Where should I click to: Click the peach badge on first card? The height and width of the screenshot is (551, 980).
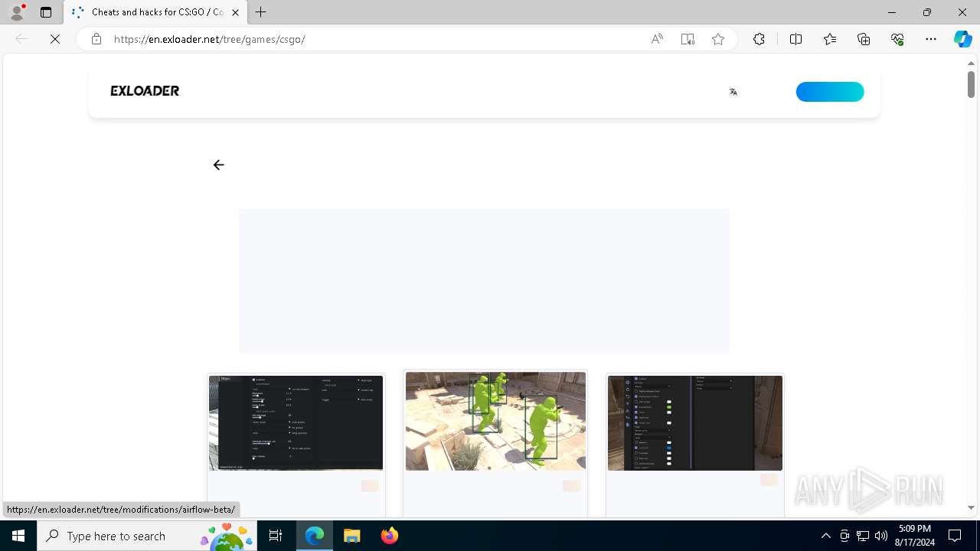click(370, 486)
